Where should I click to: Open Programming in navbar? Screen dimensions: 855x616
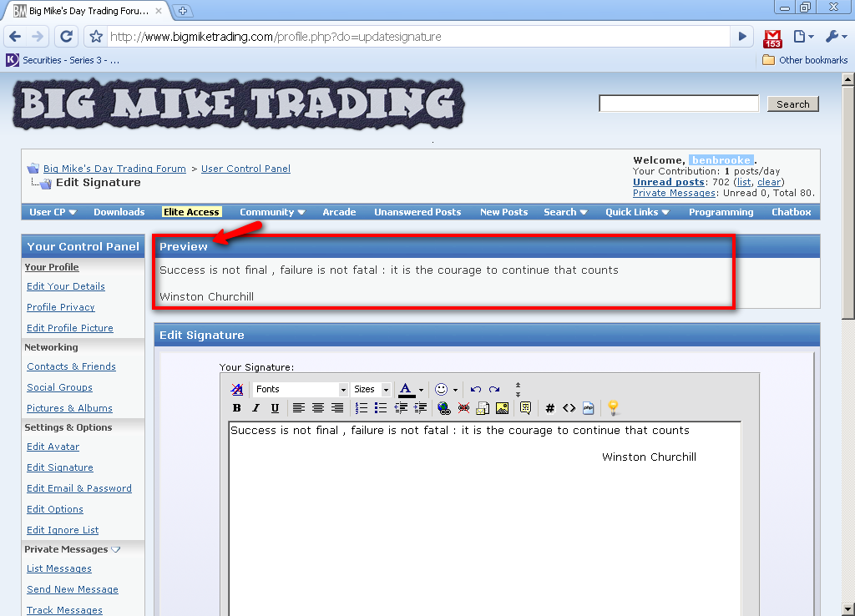[721, 212]
